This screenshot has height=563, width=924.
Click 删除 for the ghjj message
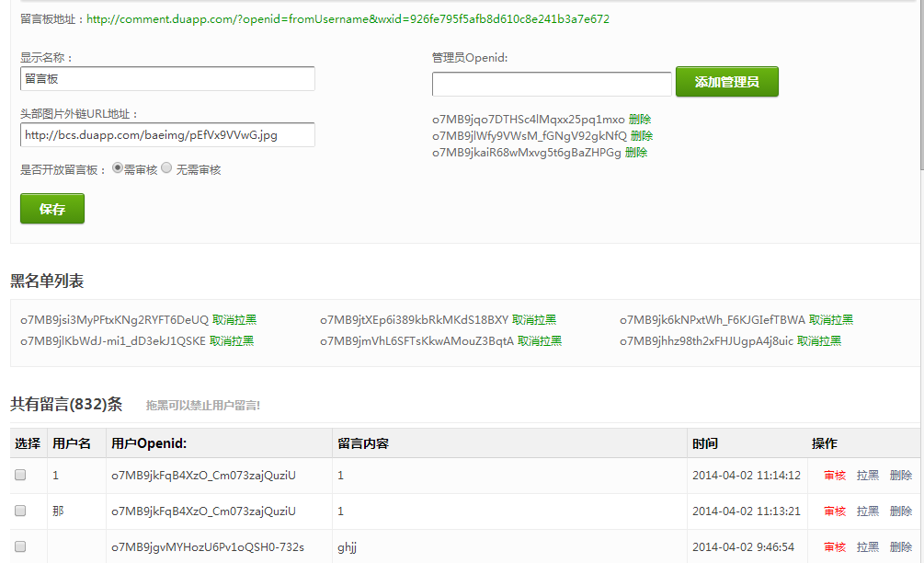tap(901, 547)
